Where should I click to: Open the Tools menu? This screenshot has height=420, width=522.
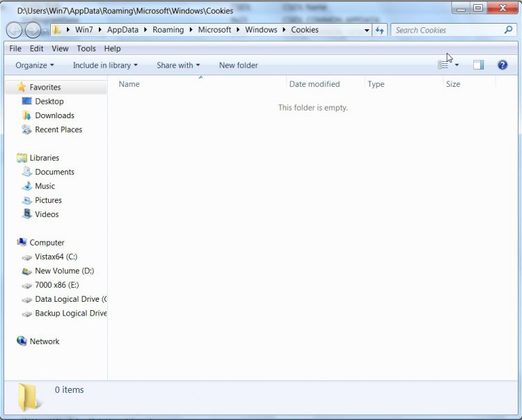pyautogui.click(x=86, y=49)
